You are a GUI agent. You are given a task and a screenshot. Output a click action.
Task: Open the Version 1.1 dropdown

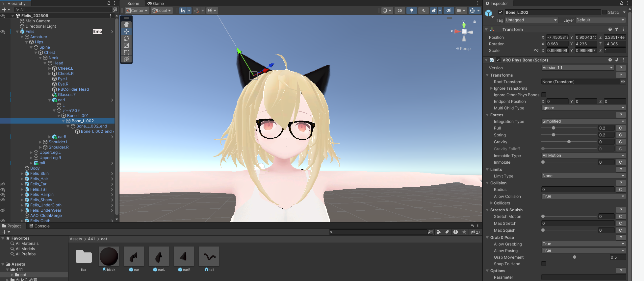pyautogui.click(x=578, y=68)
